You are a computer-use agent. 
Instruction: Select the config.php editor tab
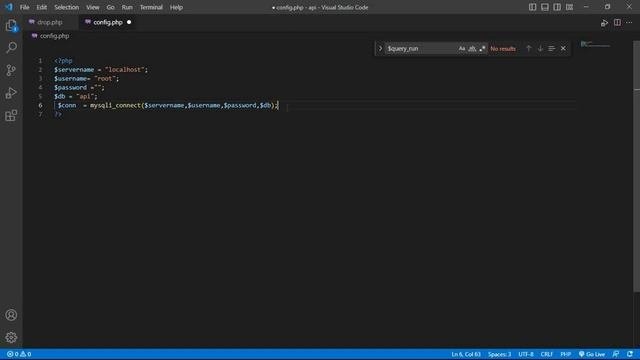point(108,22)
